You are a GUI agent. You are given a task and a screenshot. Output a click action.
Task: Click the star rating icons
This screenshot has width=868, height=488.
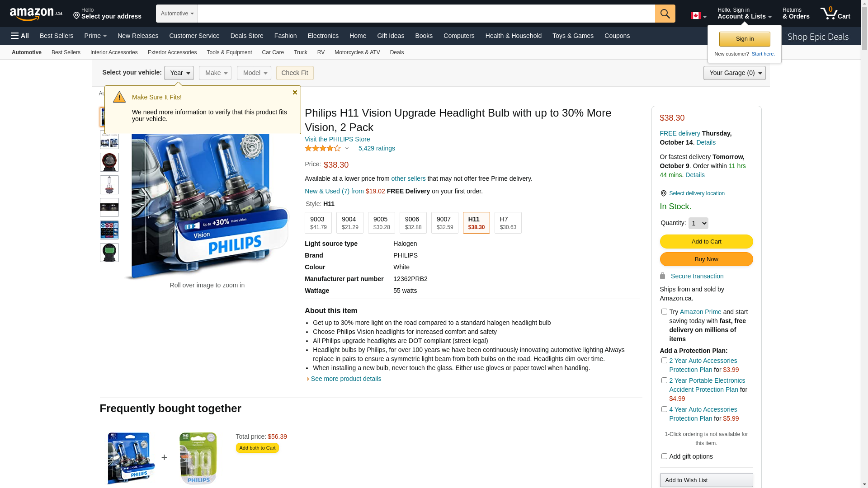[323, 148]
